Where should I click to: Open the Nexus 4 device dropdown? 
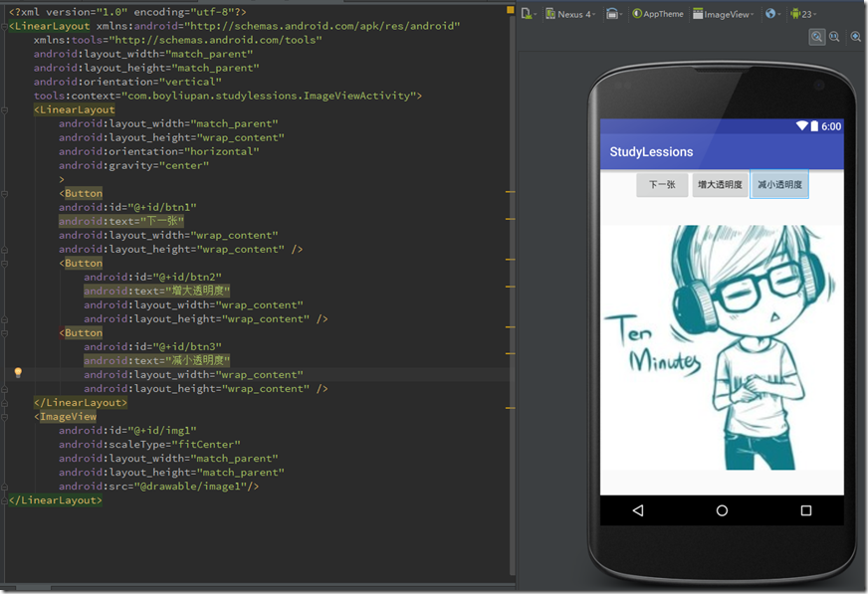[x=571, y=14]
